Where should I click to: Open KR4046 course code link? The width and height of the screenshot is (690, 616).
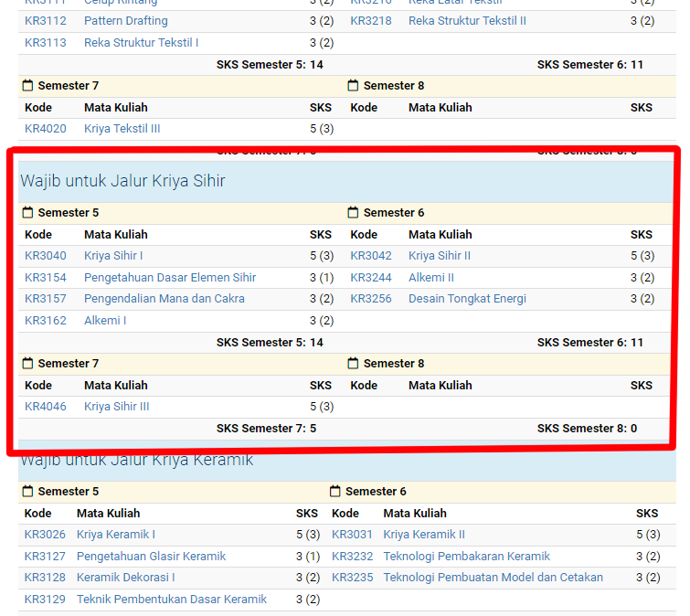46,406
